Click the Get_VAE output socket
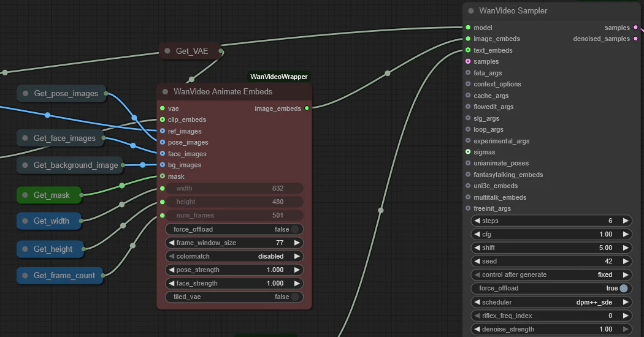 tap(221, 51)
